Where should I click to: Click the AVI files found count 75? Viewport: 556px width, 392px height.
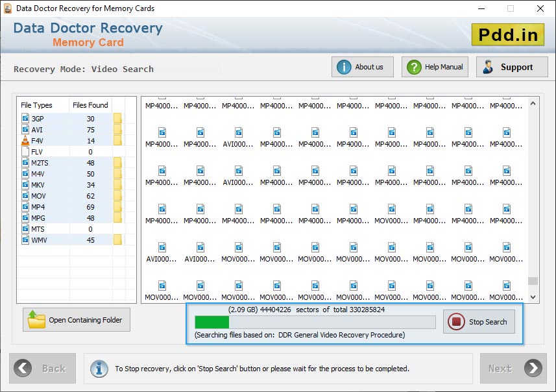coord(91,130)
